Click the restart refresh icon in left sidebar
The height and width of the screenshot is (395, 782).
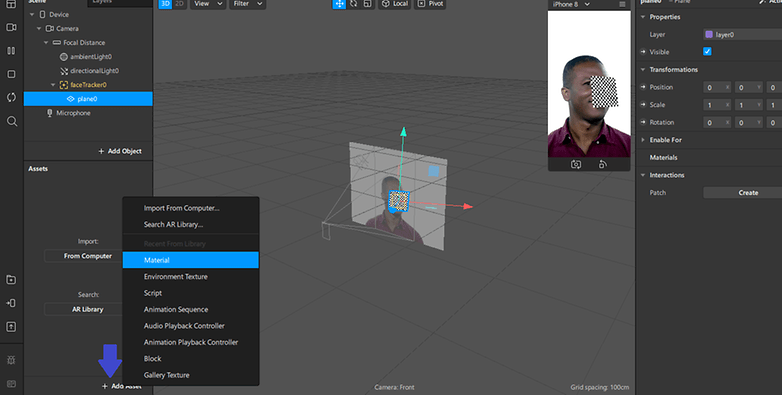[11, 97]
